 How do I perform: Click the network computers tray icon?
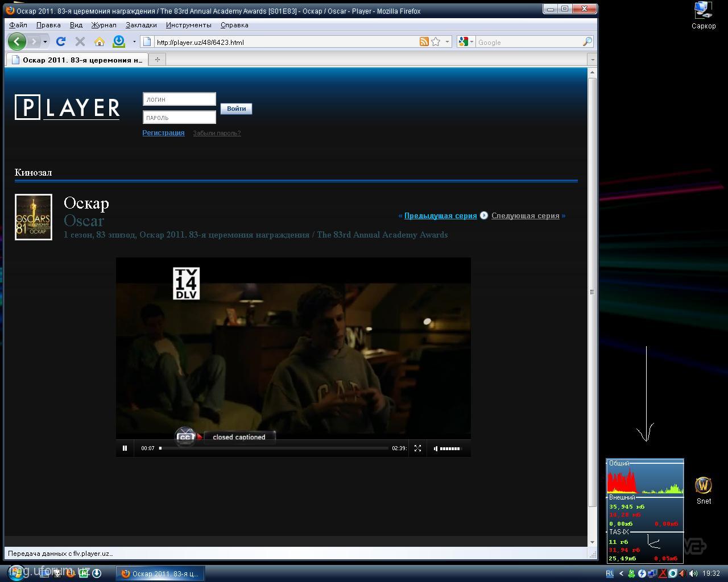652,573
